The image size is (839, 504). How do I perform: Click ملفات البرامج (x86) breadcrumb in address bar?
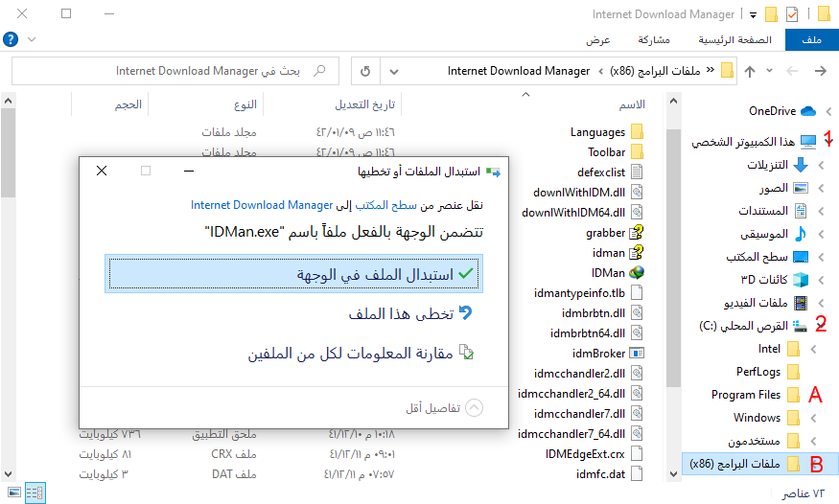(x=655, y=71)
